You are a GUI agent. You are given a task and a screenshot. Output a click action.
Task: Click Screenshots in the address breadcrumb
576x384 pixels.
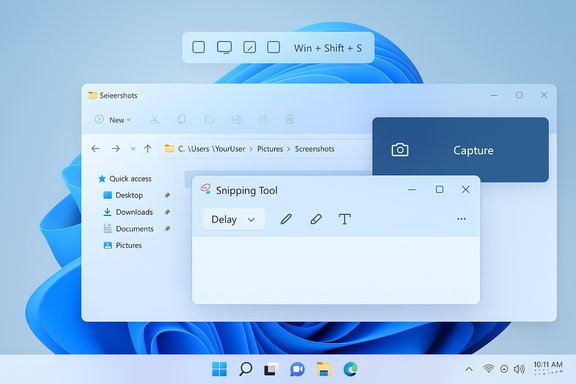pos(314,149)
